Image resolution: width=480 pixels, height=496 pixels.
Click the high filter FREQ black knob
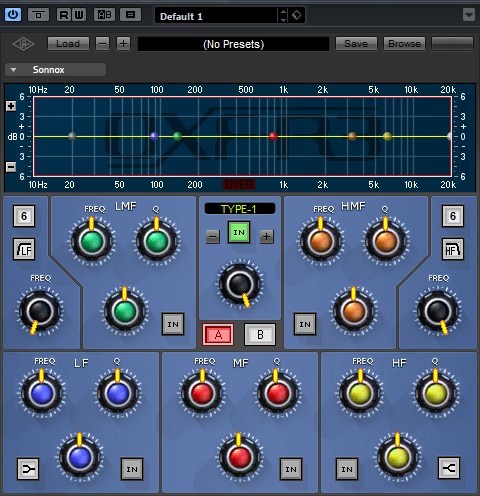coord(437,311)
